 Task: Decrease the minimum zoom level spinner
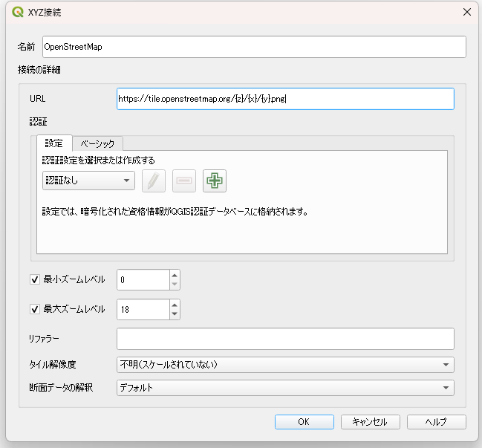175,284
